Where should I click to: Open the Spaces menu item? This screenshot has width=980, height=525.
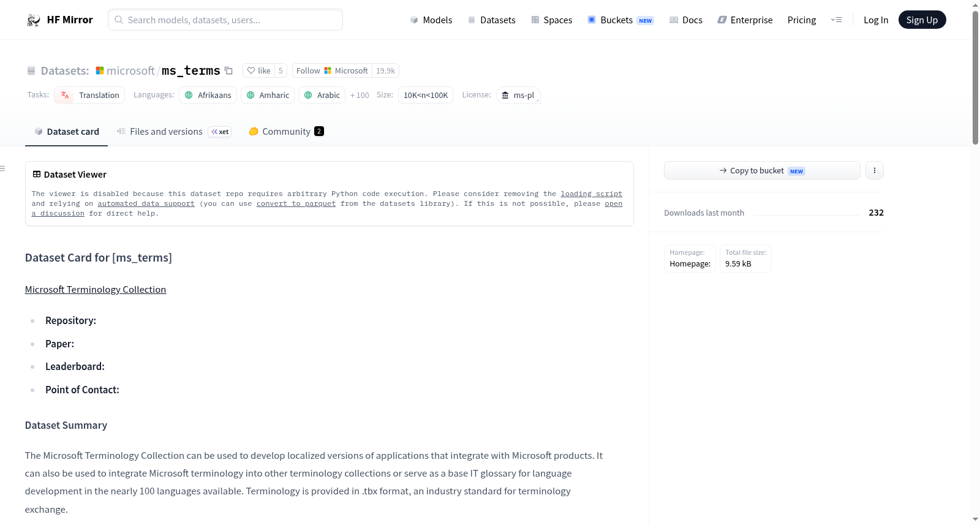click(551, 20)
